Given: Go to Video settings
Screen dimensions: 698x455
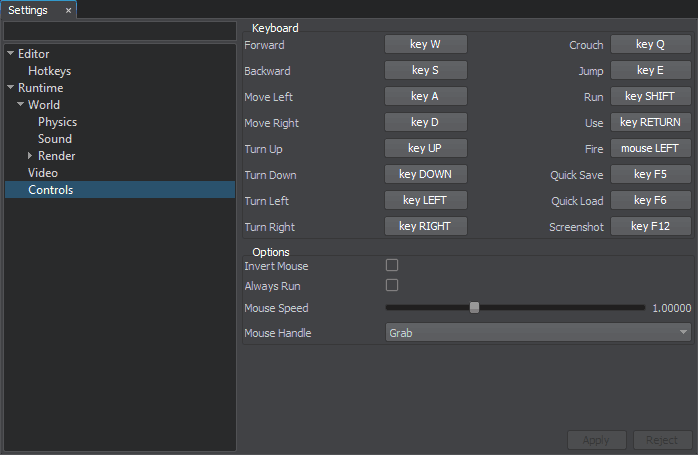Looking at the screenshot, I should click(x=43, y=173).
